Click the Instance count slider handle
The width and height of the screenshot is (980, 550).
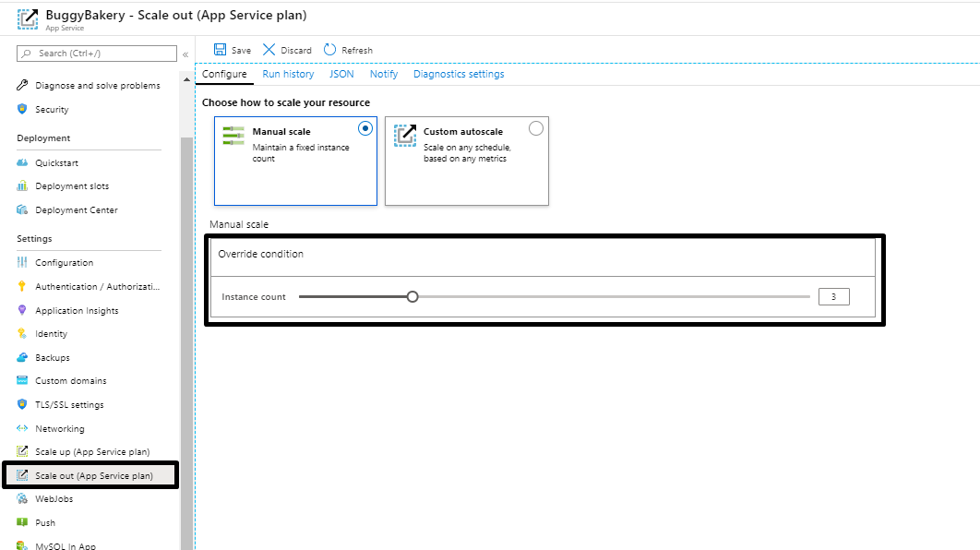click(412, 297)
